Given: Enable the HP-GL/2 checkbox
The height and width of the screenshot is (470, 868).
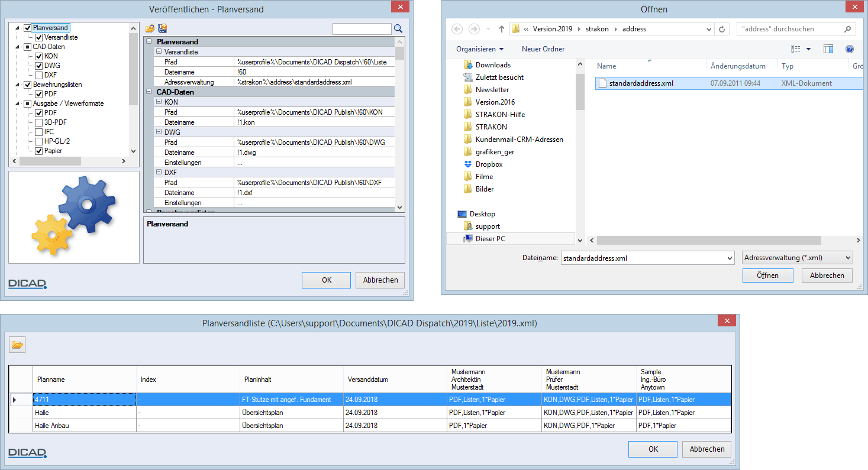Looking at the screenshot, I should pyautogui.click(x=39, y=141).
